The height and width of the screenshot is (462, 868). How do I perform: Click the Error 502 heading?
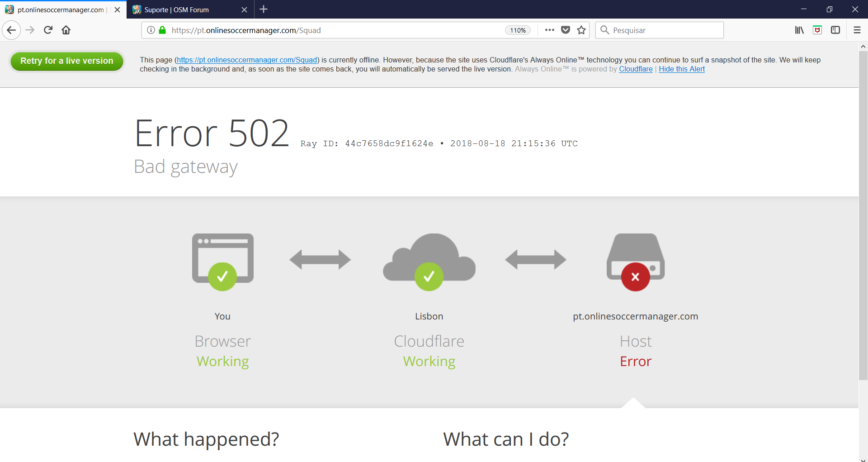click(x=212, y=133)
